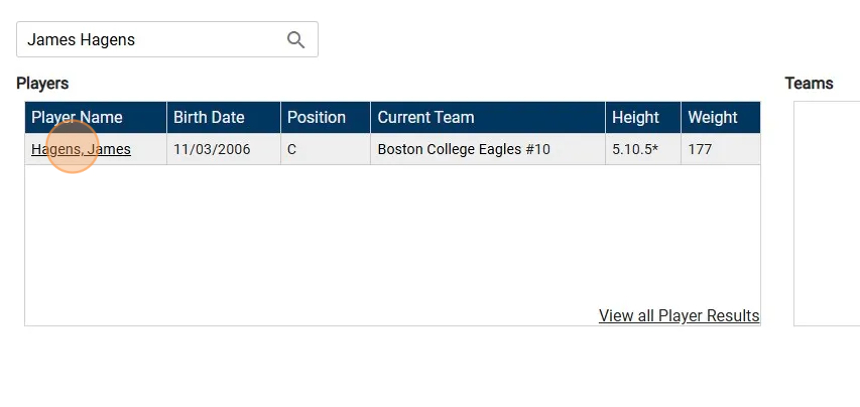Click the Weight column header
Image resolution: width=860 pixels, height=407 pixels.
click(712, 117)
